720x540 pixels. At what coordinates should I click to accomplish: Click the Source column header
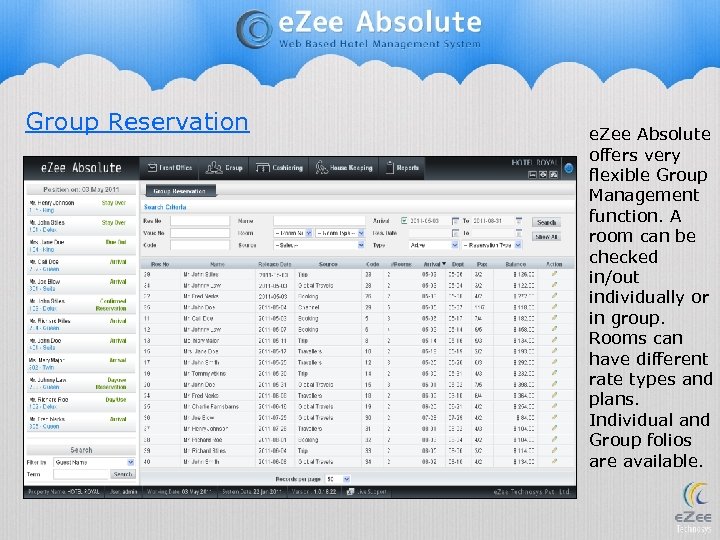(328, 264)
